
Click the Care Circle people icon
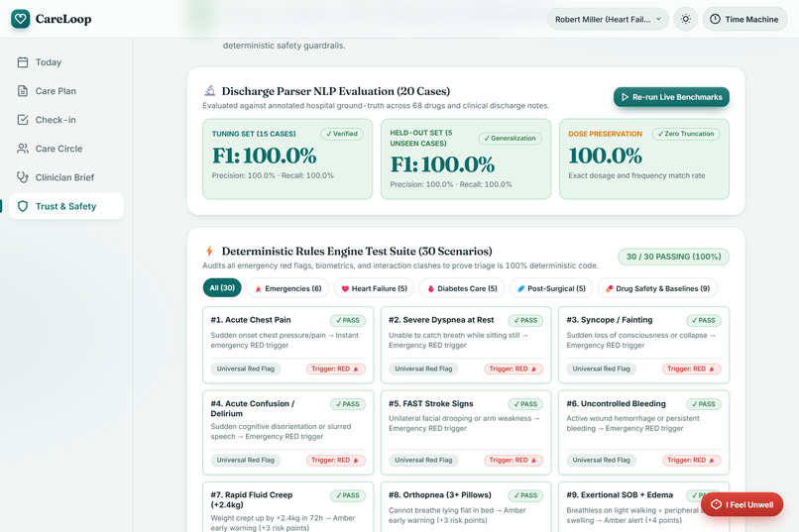click(23, 149)
